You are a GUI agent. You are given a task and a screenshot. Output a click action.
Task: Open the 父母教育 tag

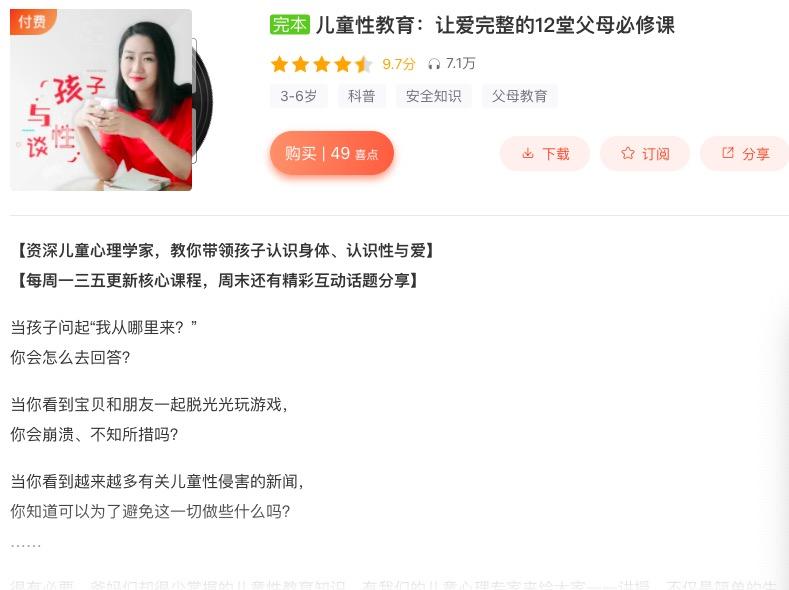pos(519,96)
